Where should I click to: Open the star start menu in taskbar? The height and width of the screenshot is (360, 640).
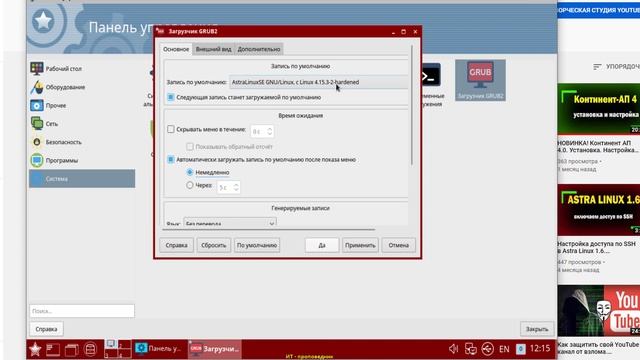[x=35, y=349]
